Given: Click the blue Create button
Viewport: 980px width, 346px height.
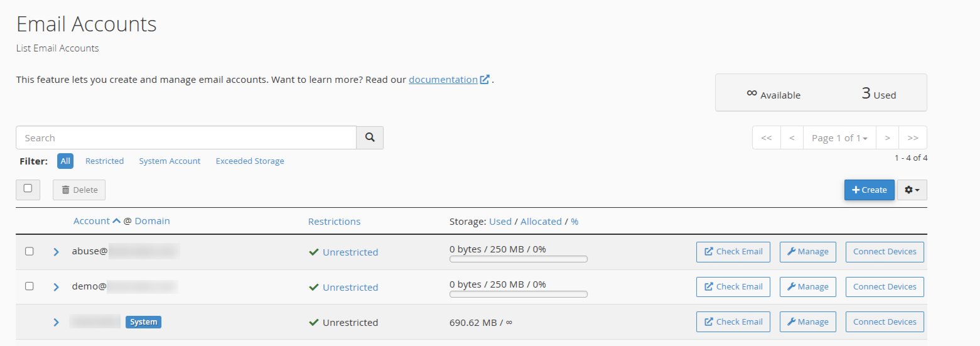Looking at the screenshot, I should (869, 190).
